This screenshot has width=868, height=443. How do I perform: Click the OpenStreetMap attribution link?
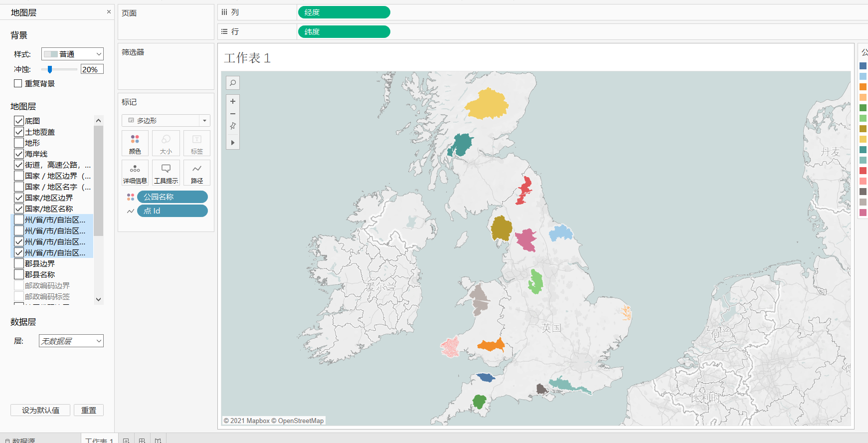click(301, 421)
